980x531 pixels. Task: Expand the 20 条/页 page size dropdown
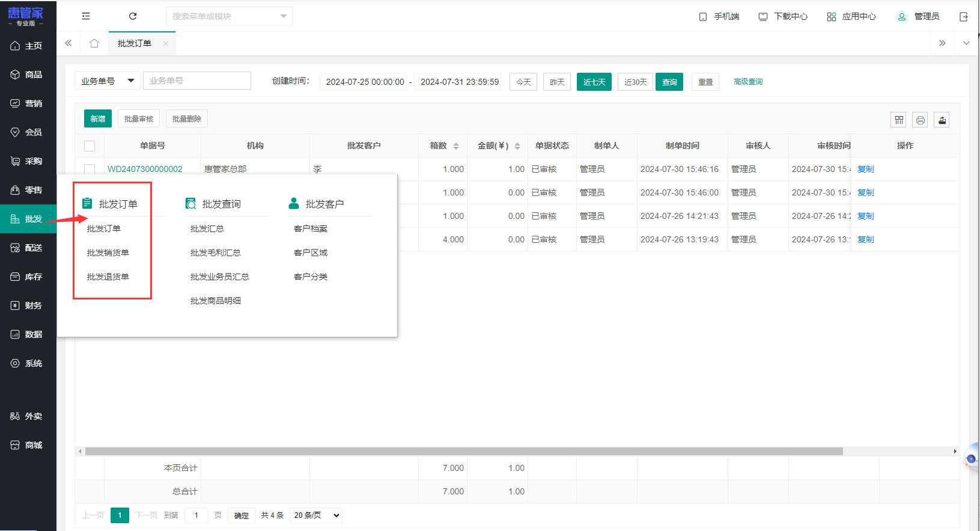pyautogui.click(x=317, y=515)
